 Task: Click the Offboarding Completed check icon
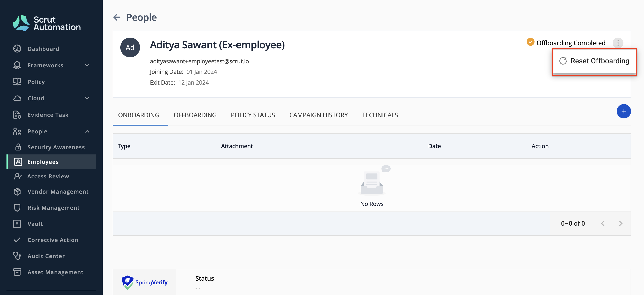(530, 42)
